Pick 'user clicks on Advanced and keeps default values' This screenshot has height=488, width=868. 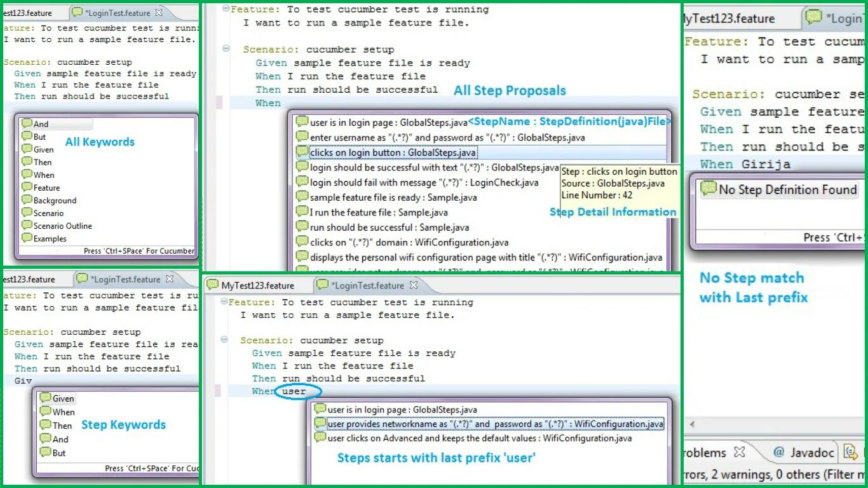(x=473, y=438)
